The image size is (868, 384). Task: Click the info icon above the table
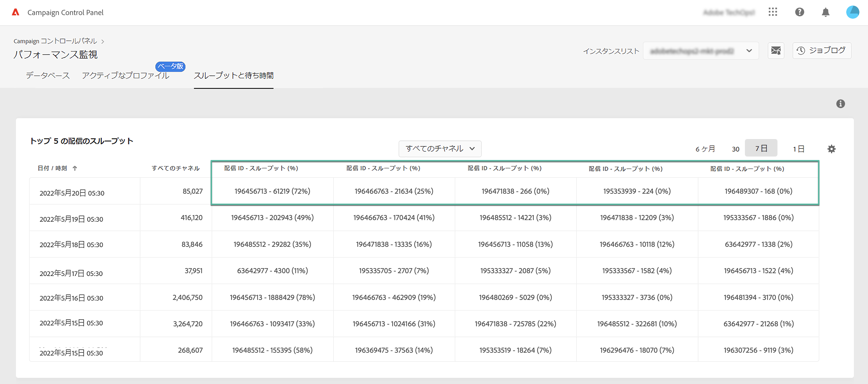pyautogui.click(x=840, y=104)
